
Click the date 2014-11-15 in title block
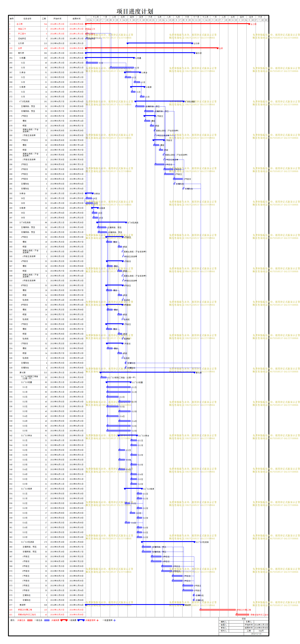[x=256, y=634]
